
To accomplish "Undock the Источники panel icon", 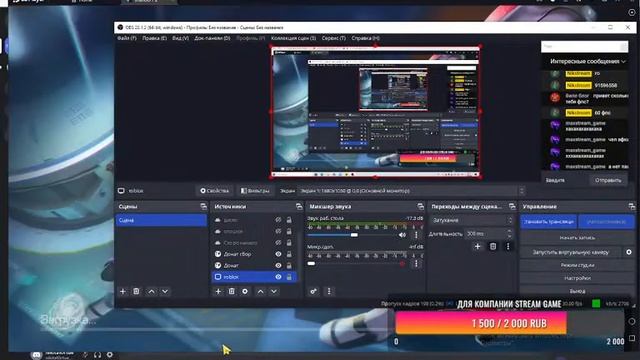I will [299, 207].
